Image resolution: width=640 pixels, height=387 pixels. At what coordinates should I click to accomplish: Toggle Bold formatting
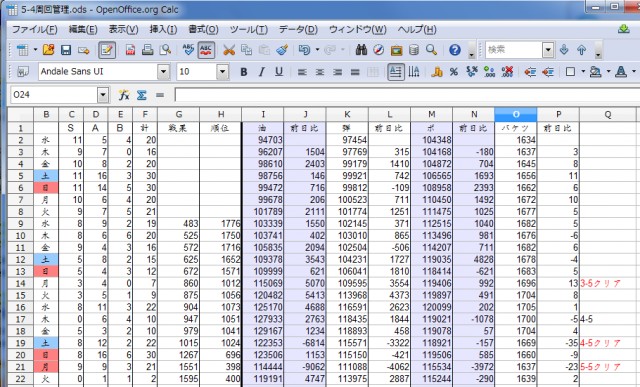[x=244, y=72]
